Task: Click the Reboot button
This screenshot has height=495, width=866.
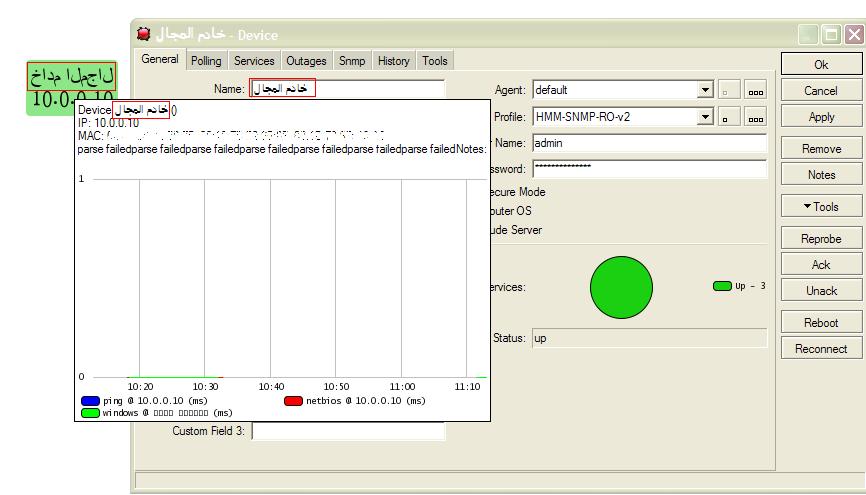Action: click(821, 323)
